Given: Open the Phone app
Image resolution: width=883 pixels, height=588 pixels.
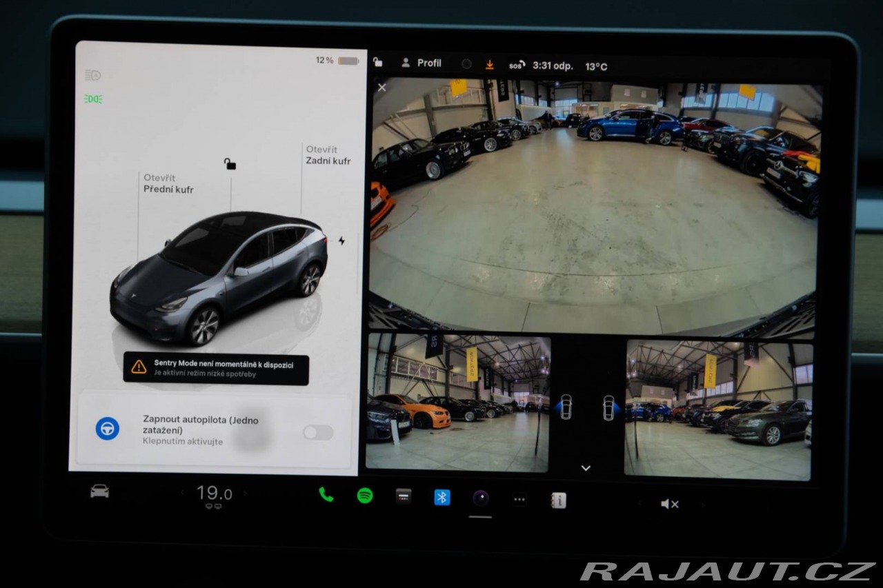Looking at the screenshot, I should 326,495.
